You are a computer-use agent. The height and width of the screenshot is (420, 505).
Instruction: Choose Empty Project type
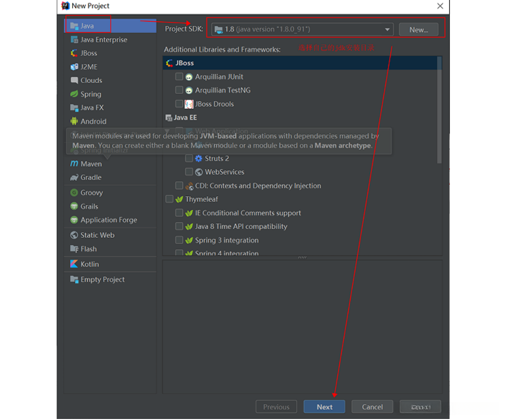(x=111, y=279)
